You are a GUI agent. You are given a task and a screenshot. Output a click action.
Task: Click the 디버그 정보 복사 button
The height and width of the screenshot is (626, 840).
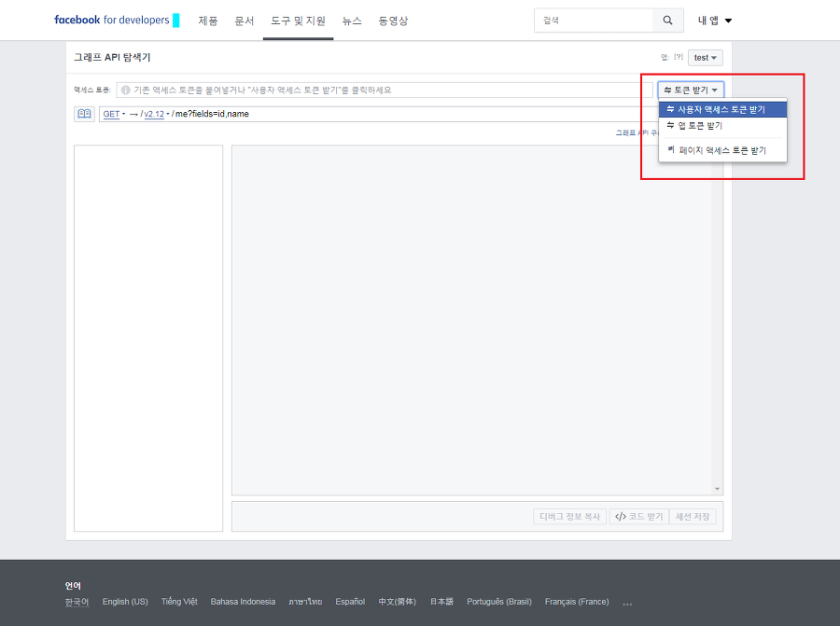tap(569, 516)
